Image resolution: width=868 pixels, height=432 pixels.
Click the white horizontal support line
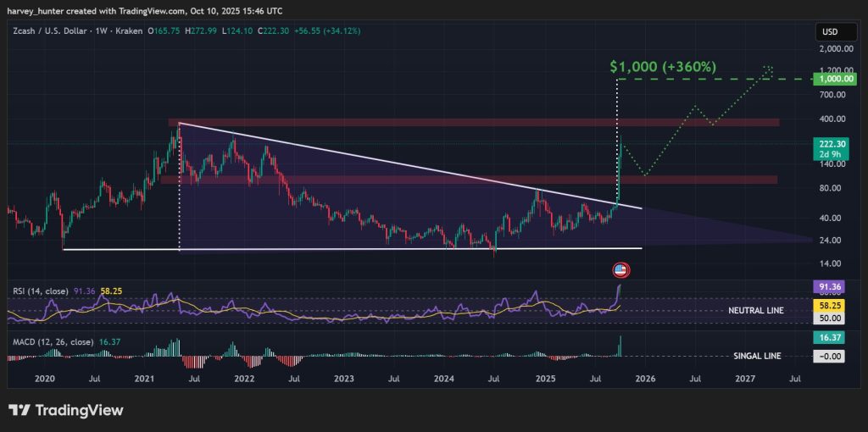(339, 249)
